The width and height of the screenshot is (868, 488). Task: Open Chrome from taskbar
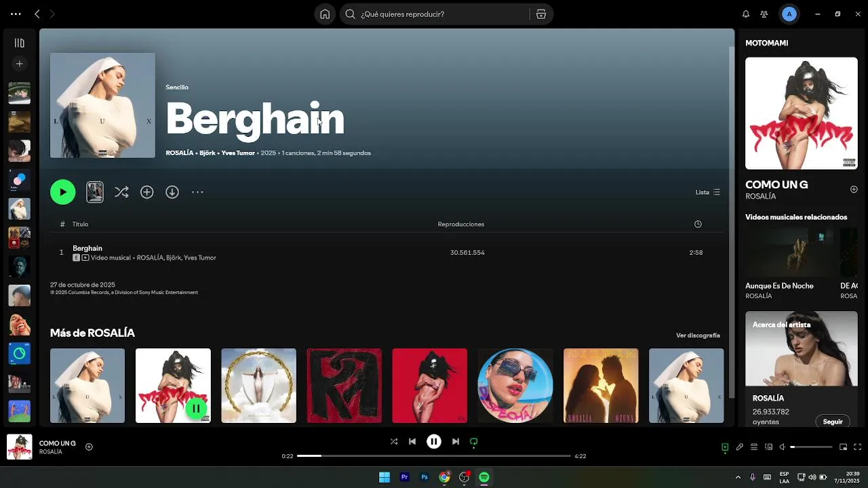click(444, 477)
